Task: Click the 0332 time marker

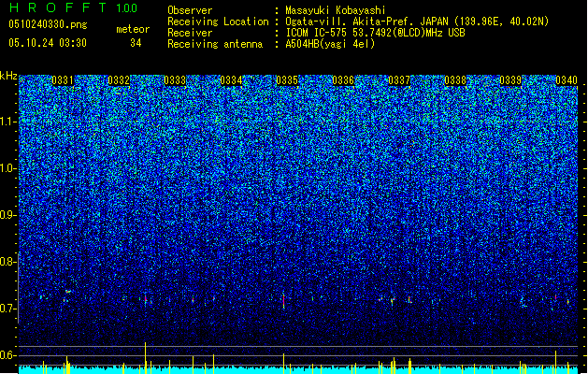Action: click(x=119, y=80)
